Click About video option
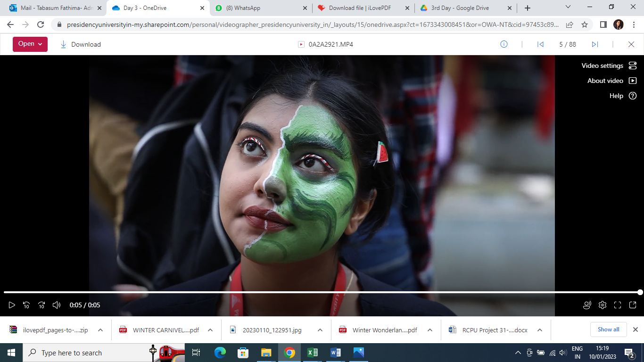Viewport: 644px width, 362px height. [611, 81]
